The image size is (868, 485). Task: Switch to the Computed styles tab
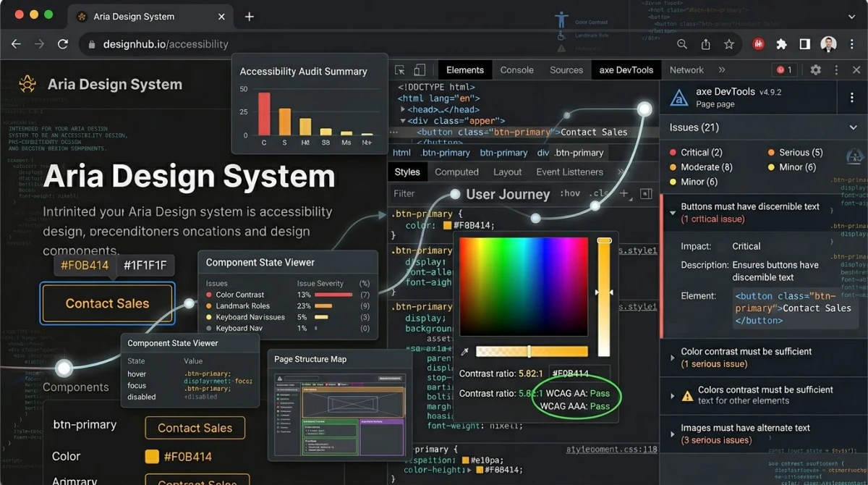tap(456, 172)
